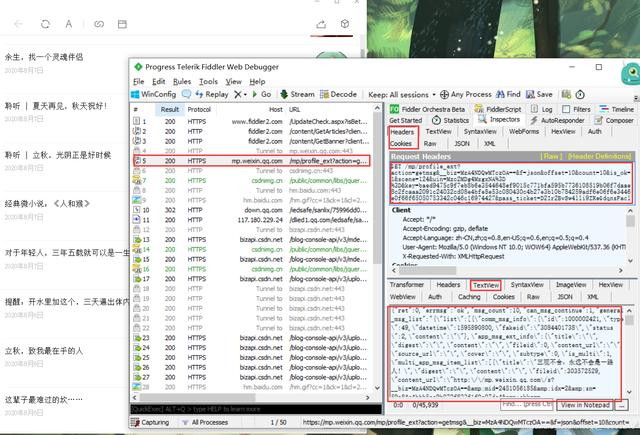Screen dimensions: 640x435
Task: Switch to the Fiddler Orchestra Beta tab
Action: click(x=428, y=109)
